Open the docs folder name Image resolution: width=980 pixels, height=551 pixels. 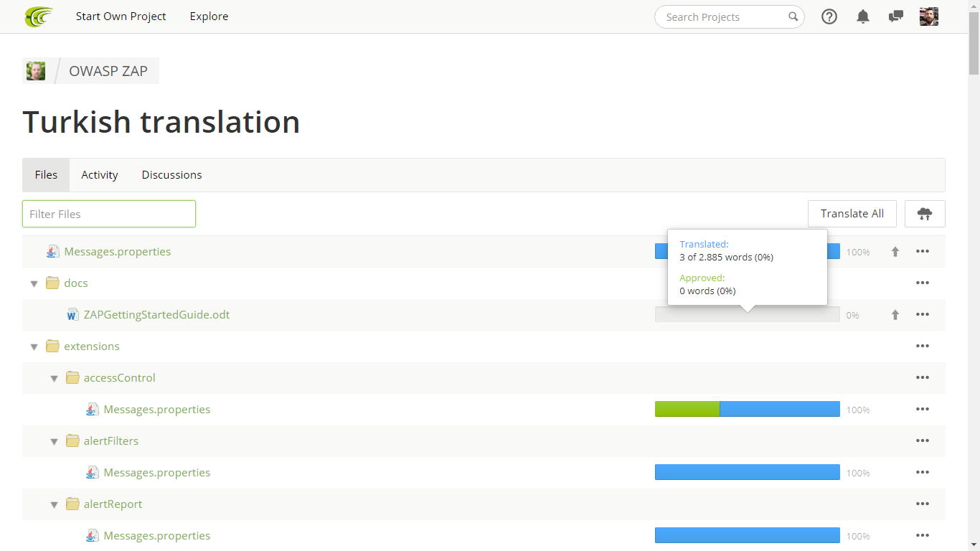point(76,283)
